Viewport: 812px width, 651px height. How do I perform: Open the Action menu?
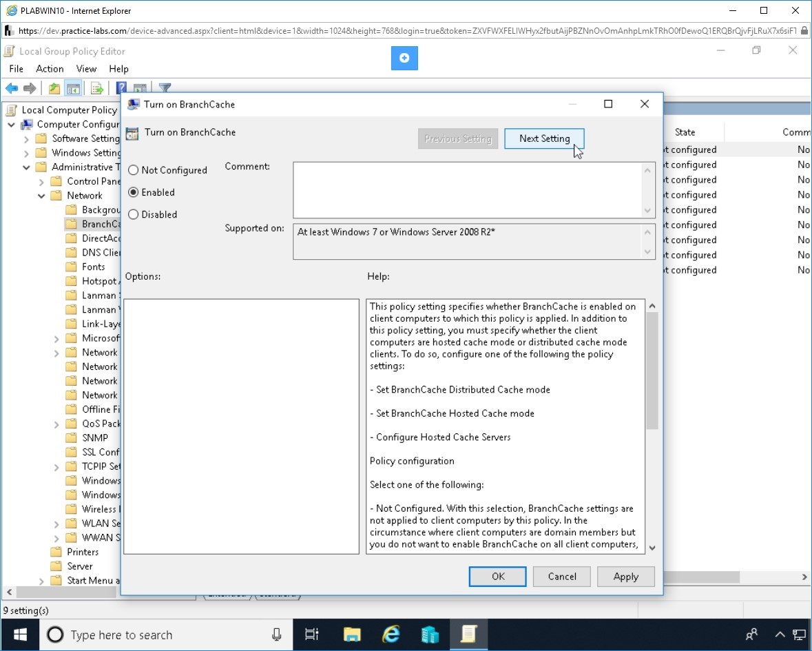pyautogui.click(x=50, y=69)
